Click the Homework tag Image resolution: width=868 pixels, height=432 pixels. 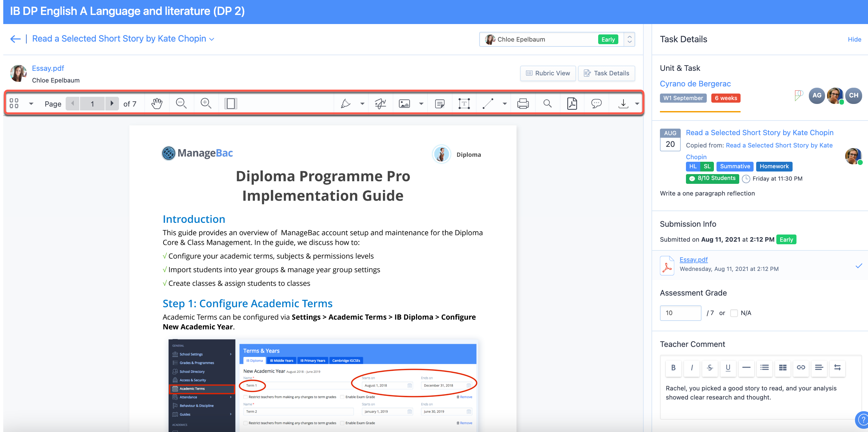click(x=774, y=166)
